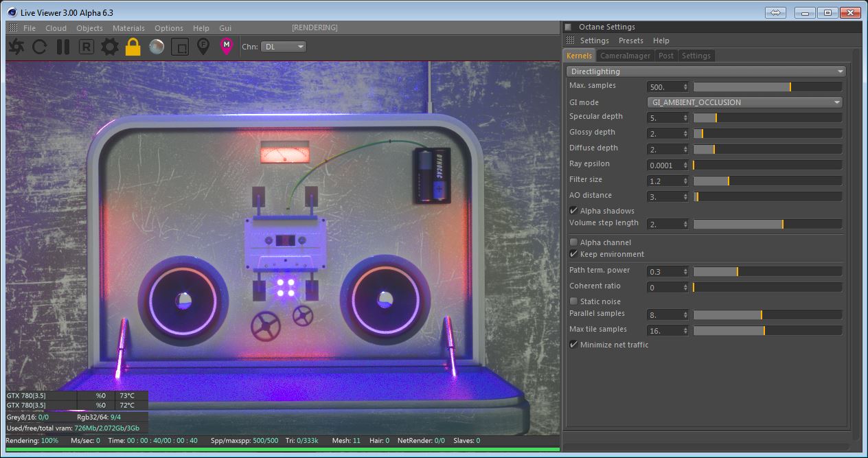Enable the Alpha channel checkbox
The image size is (868, 458).
click(x=573, y=242)
